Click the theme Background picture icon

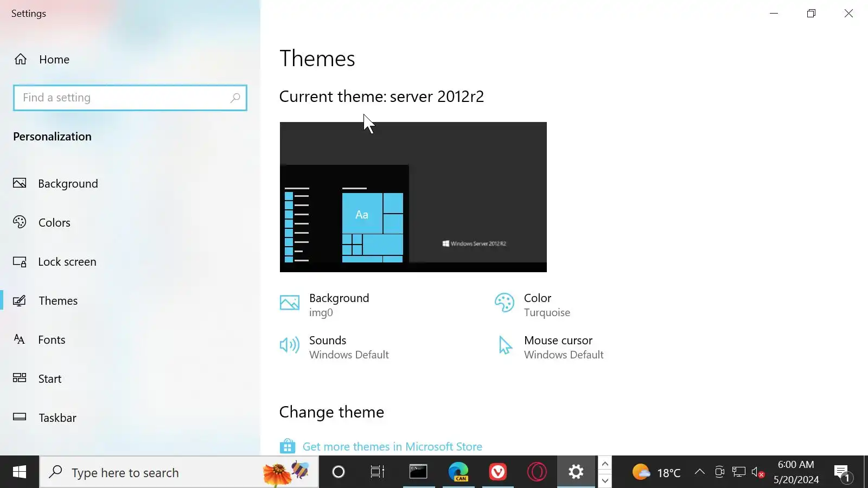coord(289,303)
